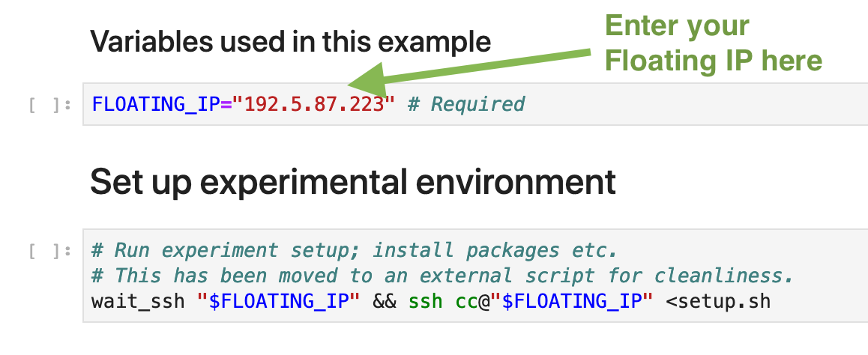Click the wait_ssh command in second cell
Screen dimensions: 868x355
(138, 301)
